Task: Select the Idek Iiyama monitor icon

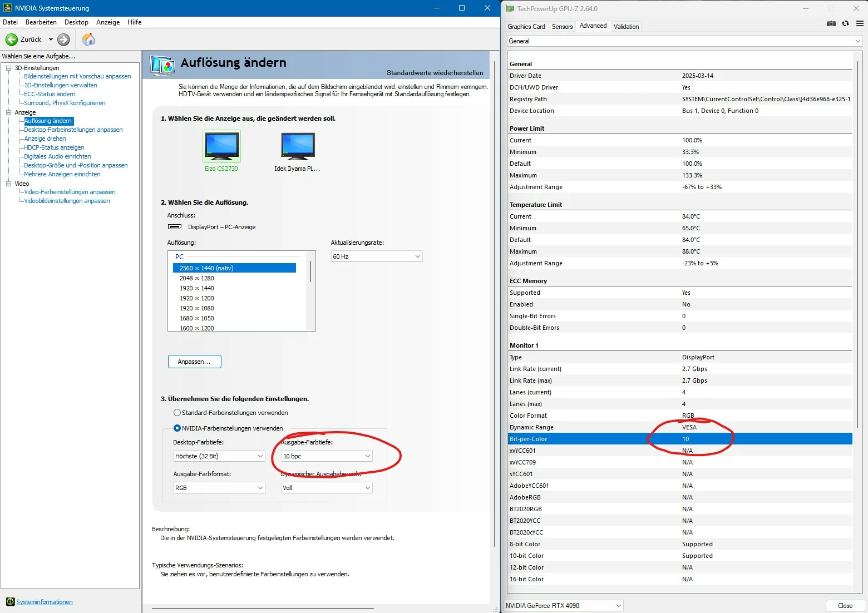Action: [x=298, y=146]
